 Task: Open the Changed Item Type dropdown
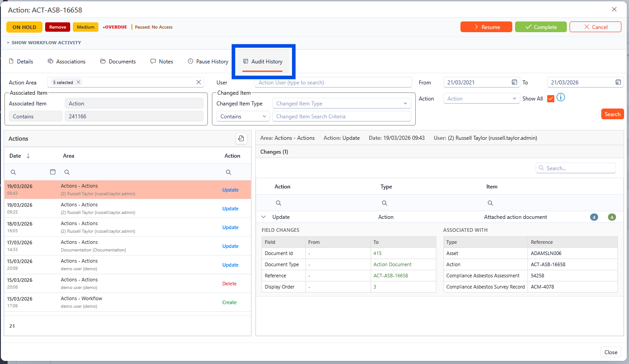point(342,104)
